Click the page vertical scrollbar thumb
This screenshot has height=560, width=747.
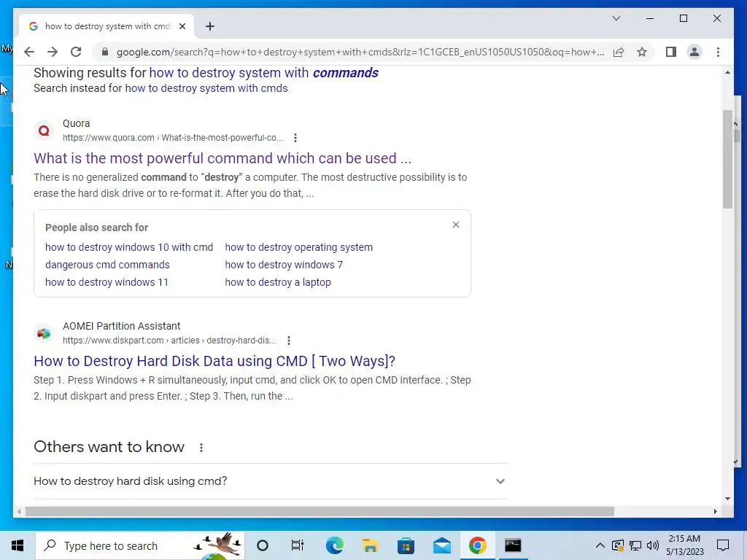pos(727,160)
